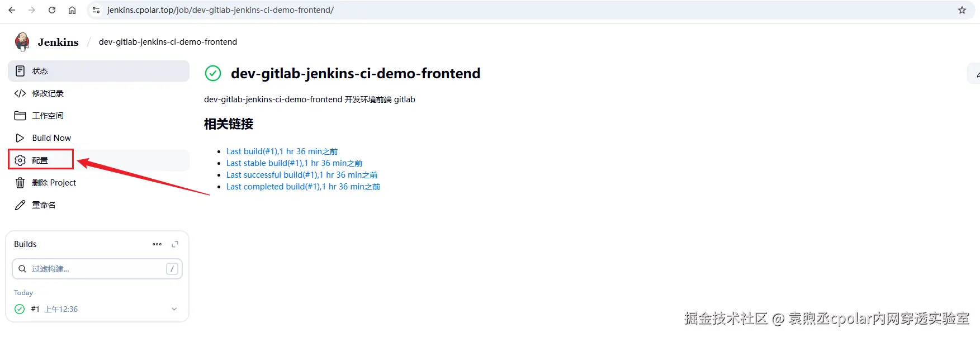Click the 配置 gear icon
This screenshot has height=337, width=980.
[x=20, y=160]
